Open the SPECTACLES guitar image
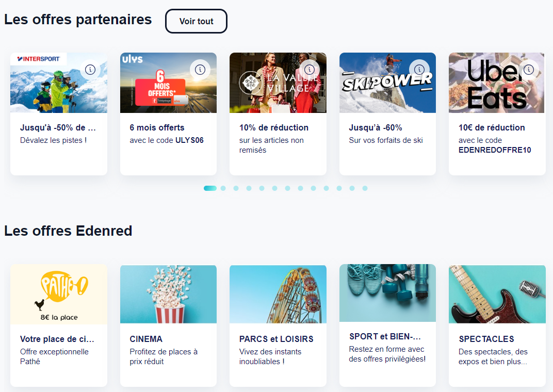The image size is (553, 392). point(497,294)
